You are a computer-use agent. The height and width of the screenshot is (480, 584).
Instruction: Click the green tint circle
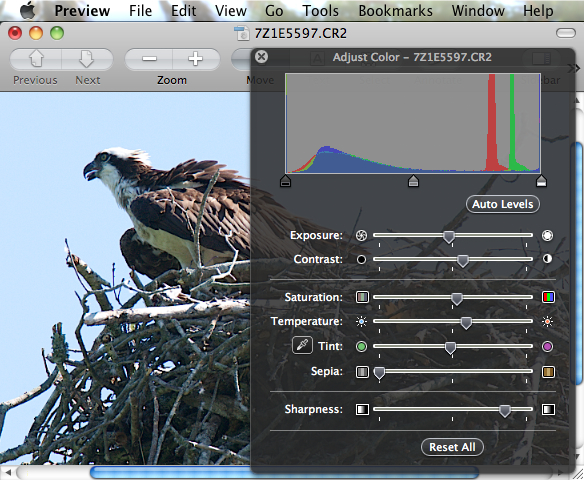(361, 346)
